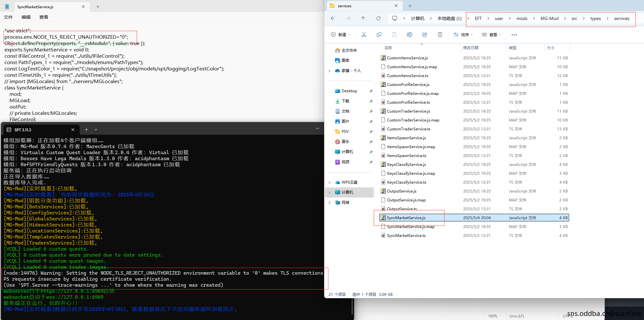
Task: Expand the 计算机 tree node in sidebar
Action: pyautogui.click(x=330, y=193)
